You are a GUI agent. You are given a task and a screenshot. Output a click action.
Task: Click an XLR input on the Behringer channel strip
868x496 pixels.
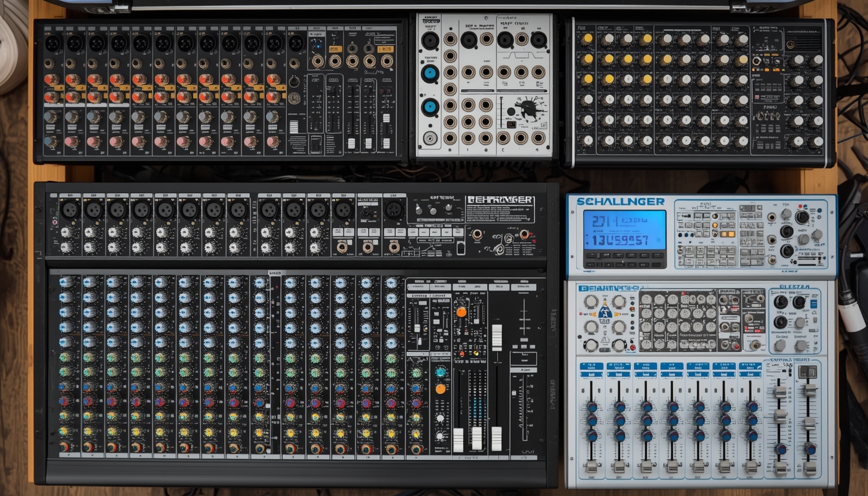pos(71,210)
